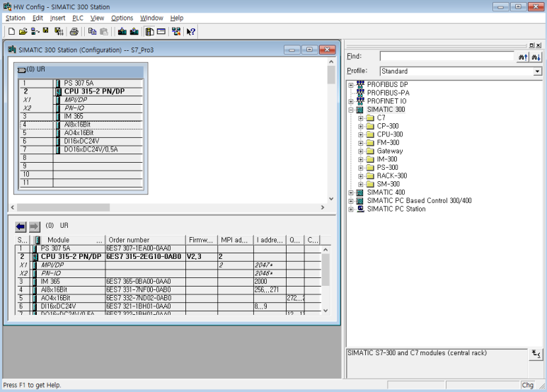This screenshot has width=547, height=392.
Task: Click the Address Overview window icon
Action: [161, 32]
